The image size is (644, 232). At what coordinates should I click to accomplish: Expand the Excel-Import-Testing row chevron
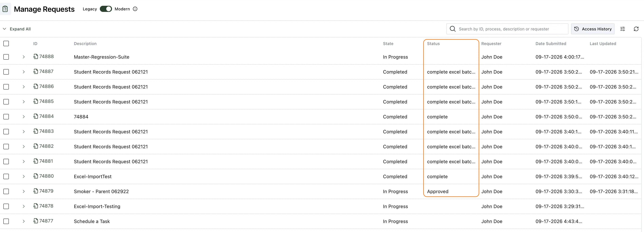click(24, 207)
